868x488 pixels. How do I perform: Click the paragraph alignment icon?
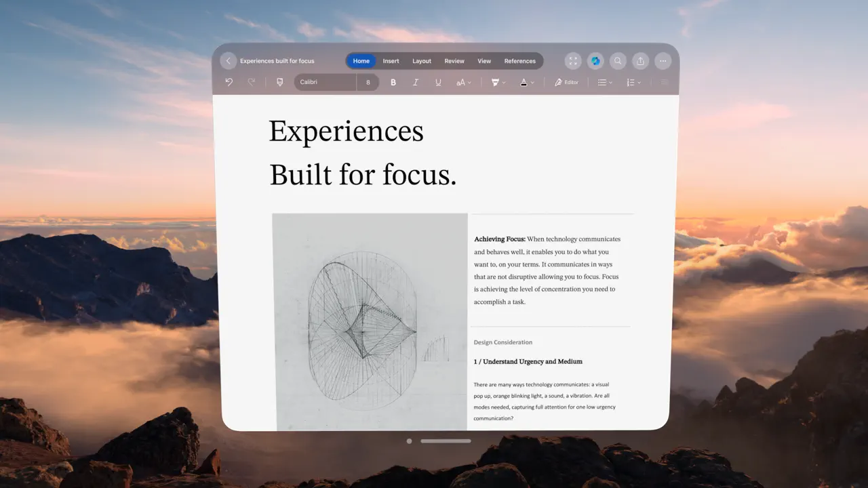[665, 82]
